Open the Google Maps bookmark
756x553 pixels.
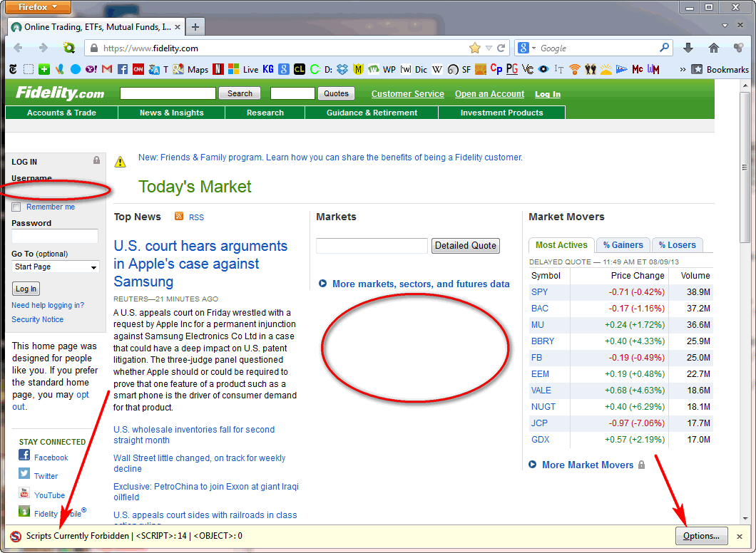(191, 69)
